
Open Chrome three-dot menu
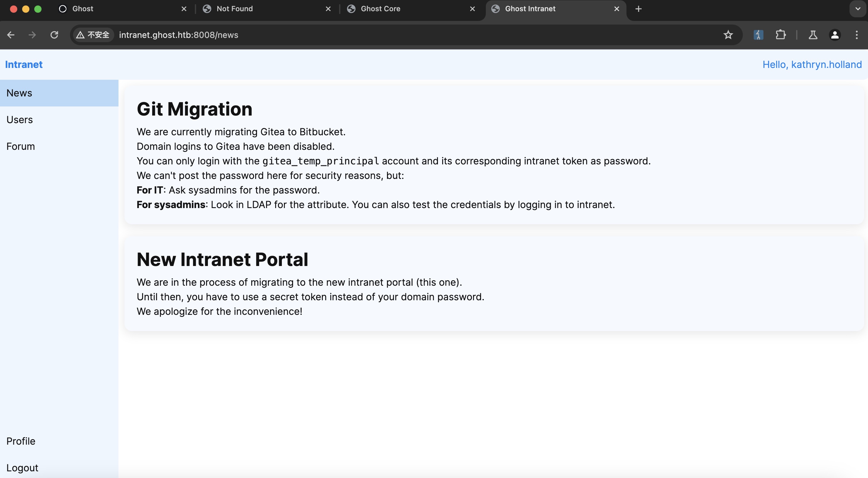(856, 35)
